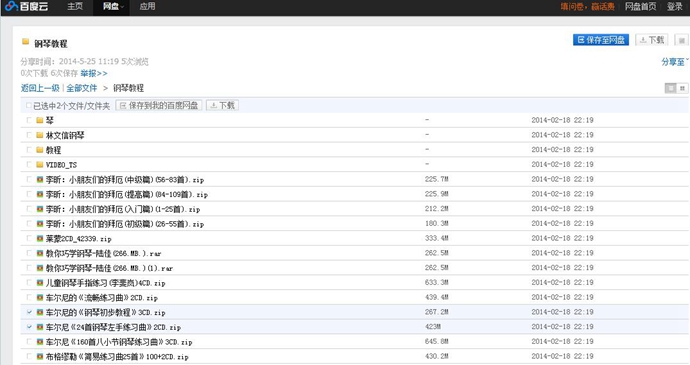The width and height of the screenshot is (690, 365).
Task: Click 全部文件 breadcrumb link
Action: pos(81,88)
